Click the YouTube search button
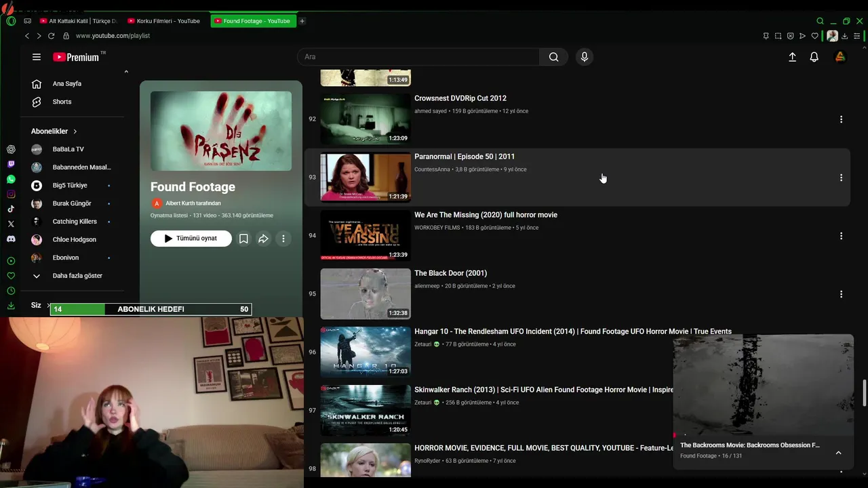The image size is (868, 488). coord(554,57)
